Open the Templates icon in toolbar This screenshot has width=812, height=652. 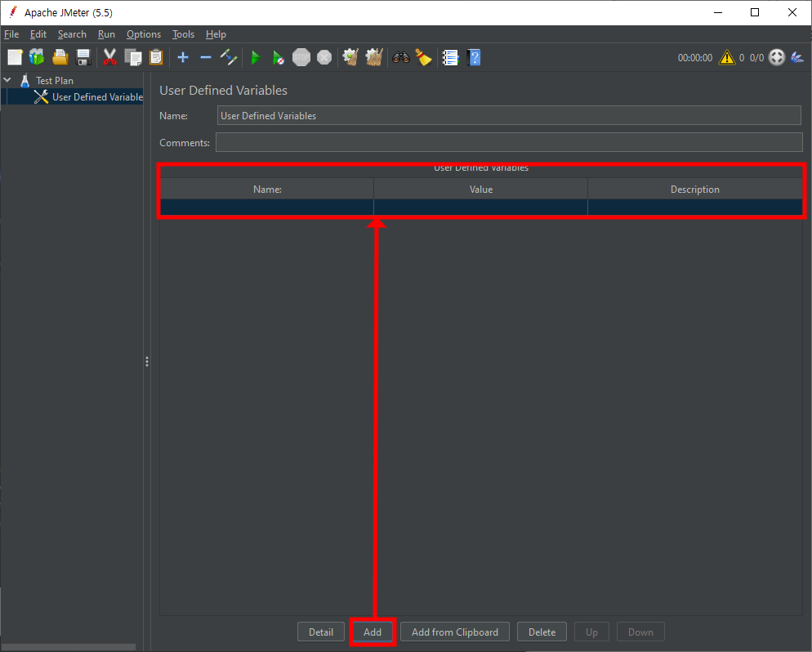click(37, 57)
